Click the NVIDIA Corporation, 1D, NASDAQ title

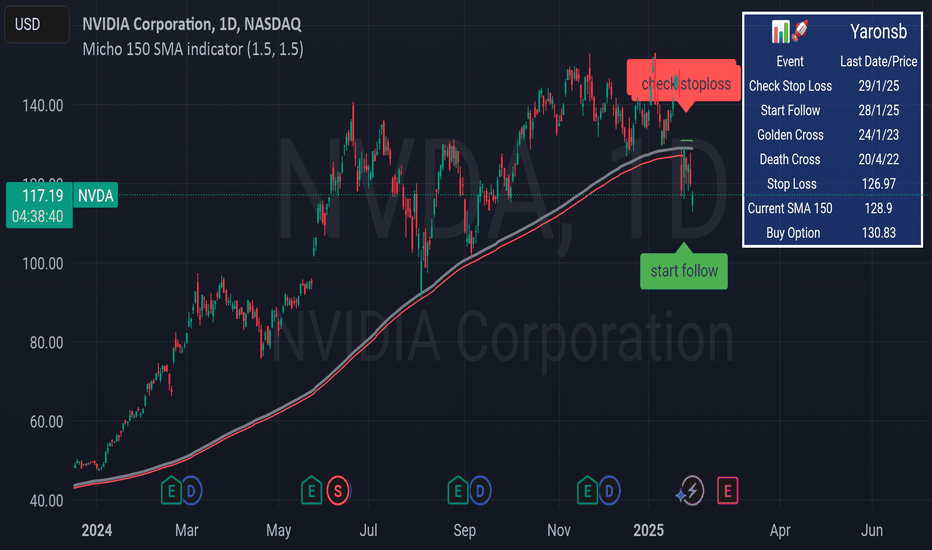(x=191, y=24)
